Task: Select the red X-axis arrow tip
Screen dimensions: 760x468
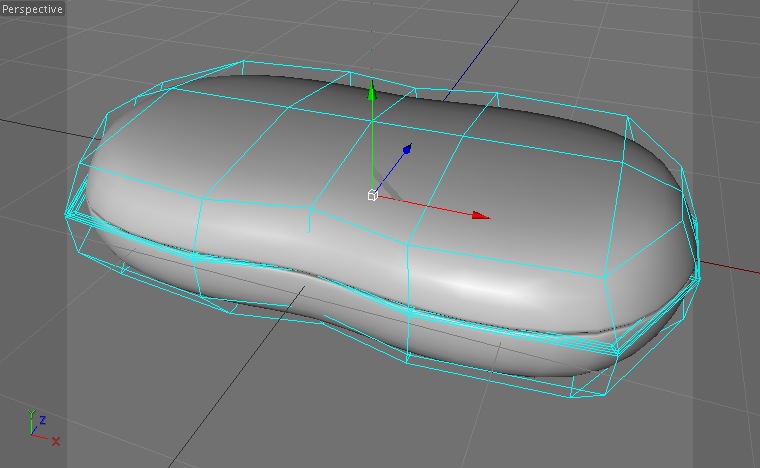Action: 481,216
